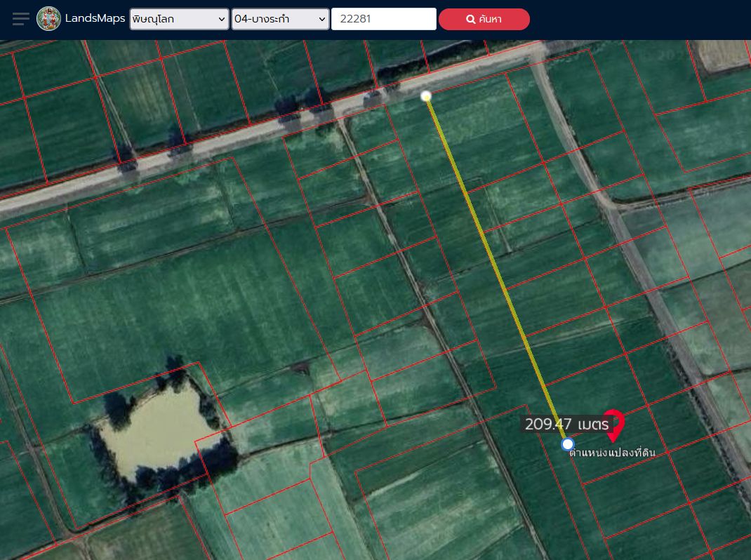Expand the district list arrow
Image resolution: width=751 pixels, height=560 pixels.
tap(322, 19)
